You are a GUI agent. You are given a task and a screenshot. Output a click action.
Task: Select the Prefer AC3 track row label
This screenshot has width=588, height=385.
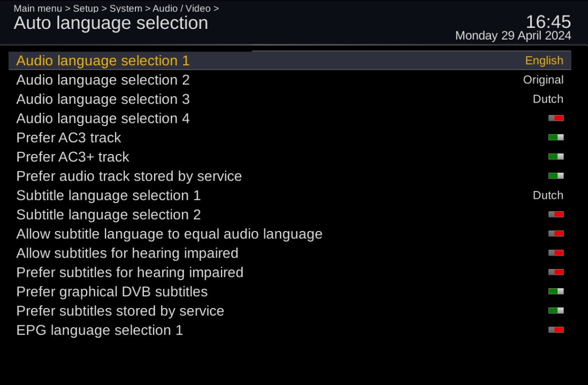pyautogui.click(x=68, y=137)
